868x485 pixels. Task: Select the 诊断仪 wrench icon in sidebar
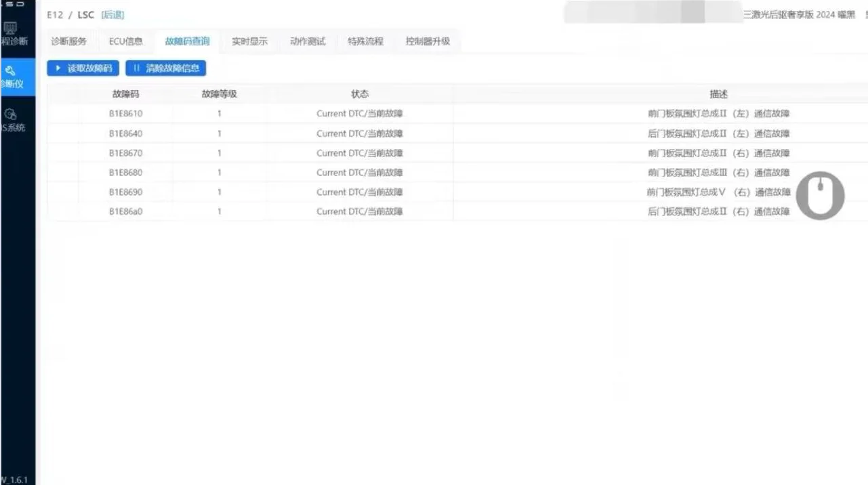click(10, 70)
